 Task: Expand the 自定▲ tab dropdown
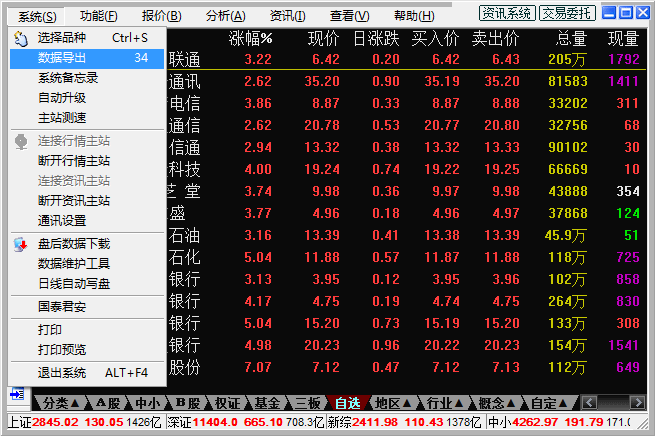coord(548,403)
